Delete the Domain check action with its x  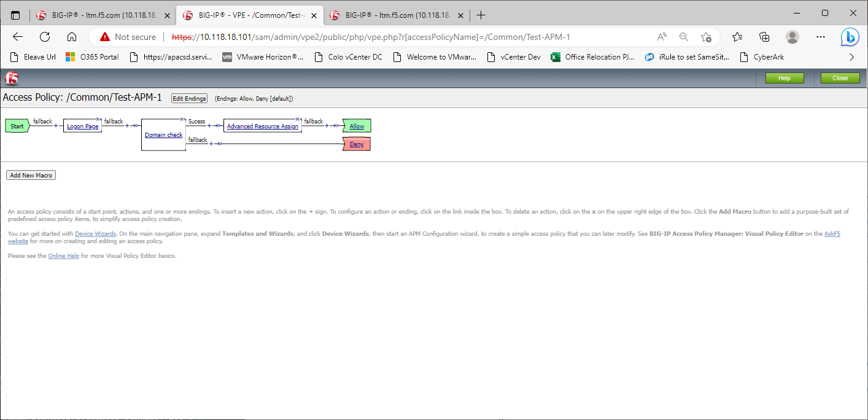182,119
